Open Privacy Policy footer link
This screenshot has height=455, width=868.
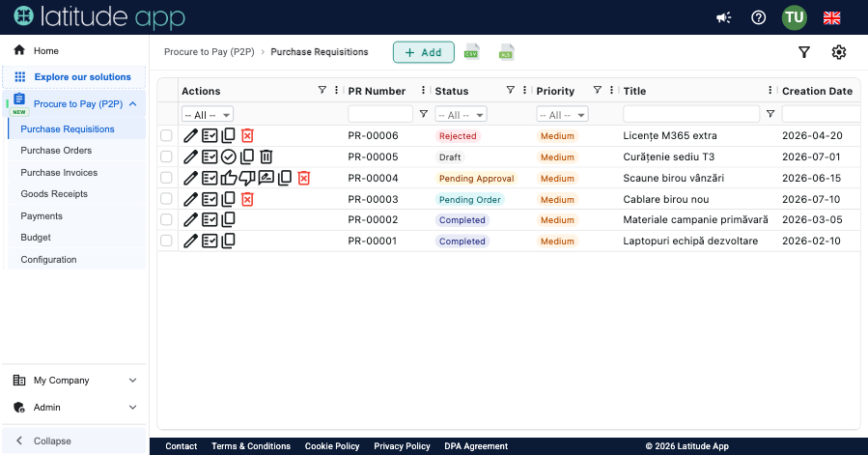402,446
